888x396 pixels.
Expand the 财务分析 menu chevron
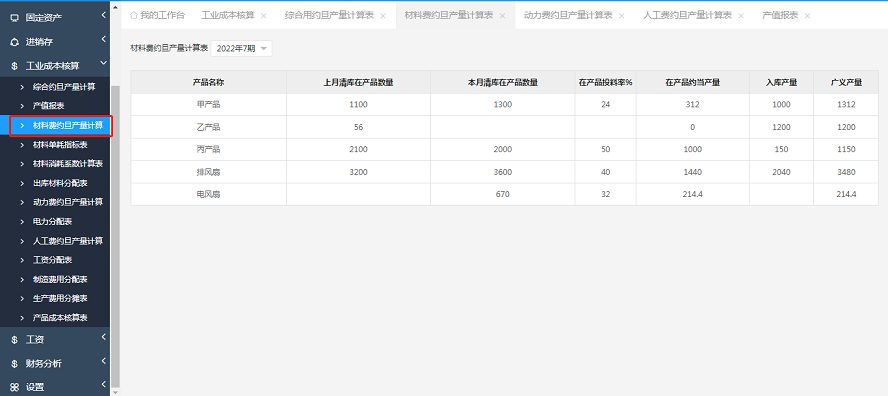point(103,361)
